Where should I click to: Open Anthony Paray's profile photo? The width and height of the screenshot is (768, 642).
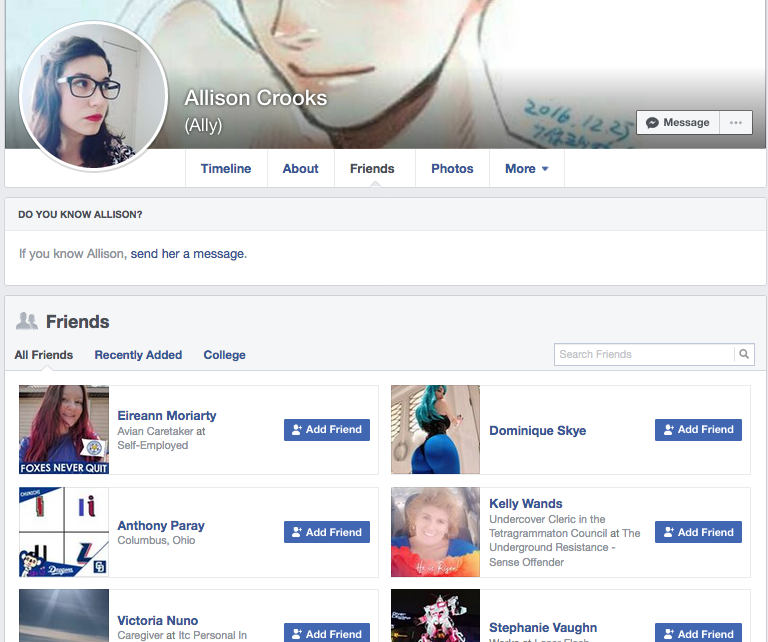coord(64,532)
